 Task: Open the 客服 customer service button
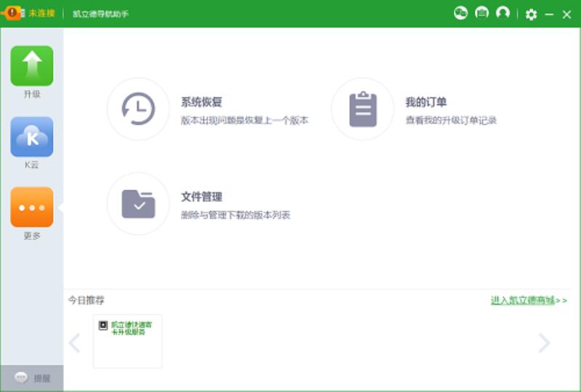pos(32,378)
